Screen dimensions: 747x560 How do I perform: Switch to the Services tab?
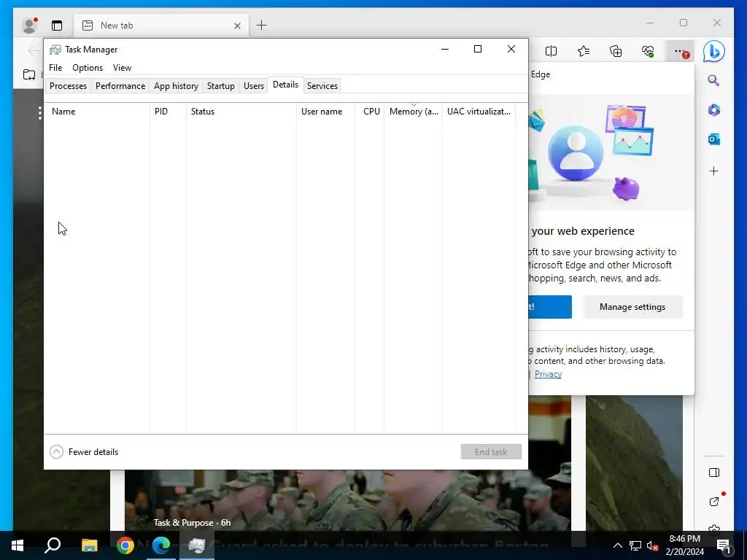click(x=322, y=86)
